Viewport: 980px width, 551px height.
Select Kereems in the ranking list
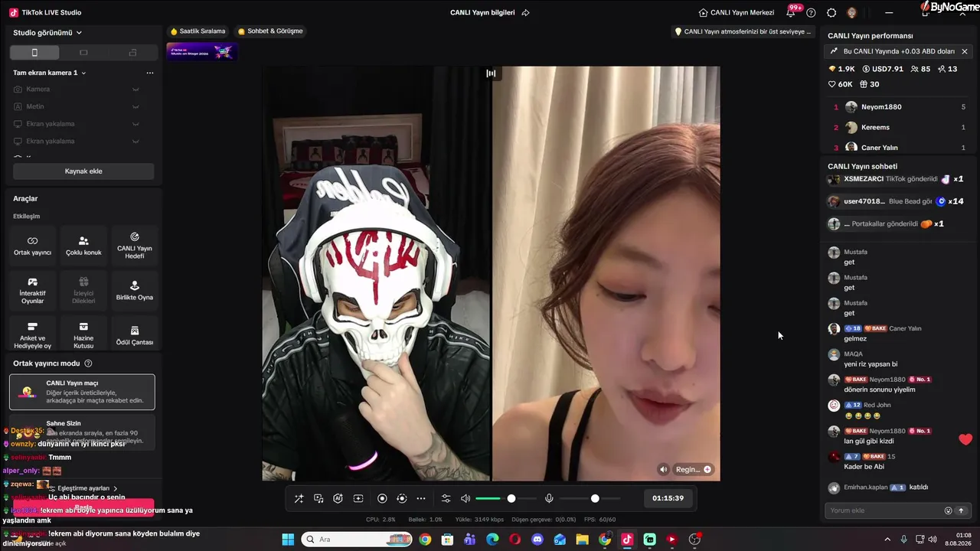point(899,127)
